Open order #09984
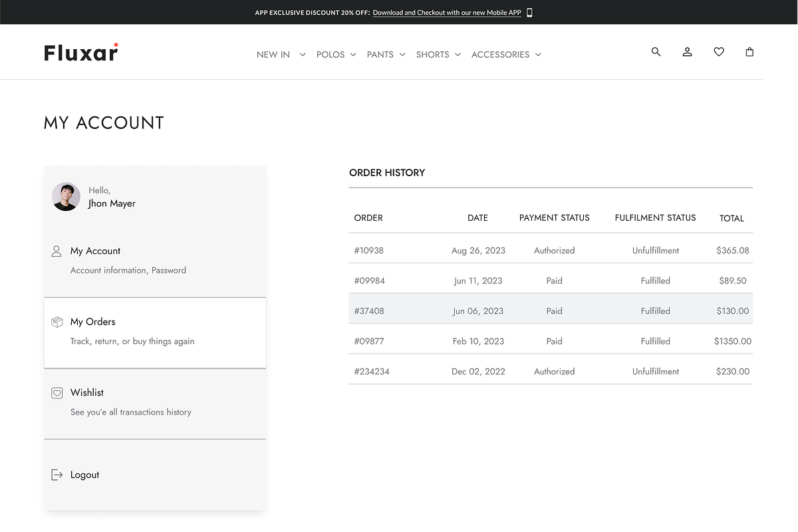Viewport: 798px width, 532px height. [370, 281]
